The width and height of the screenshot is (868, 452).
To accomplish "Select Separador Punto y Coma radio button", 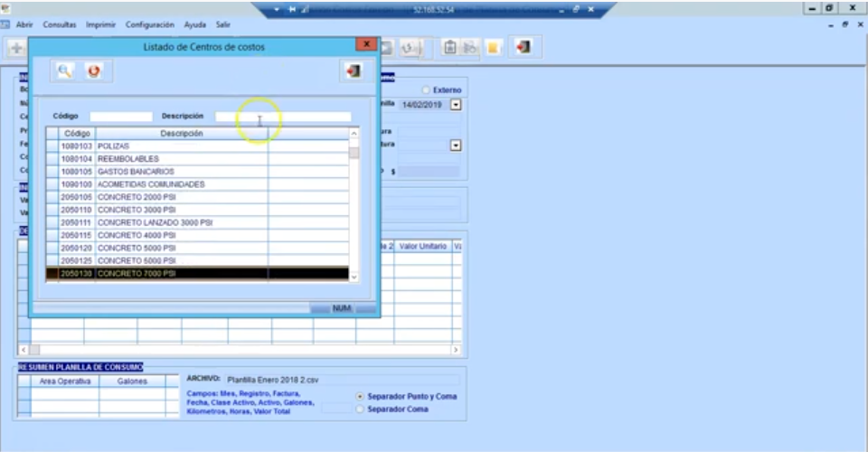I will point(360,397).
